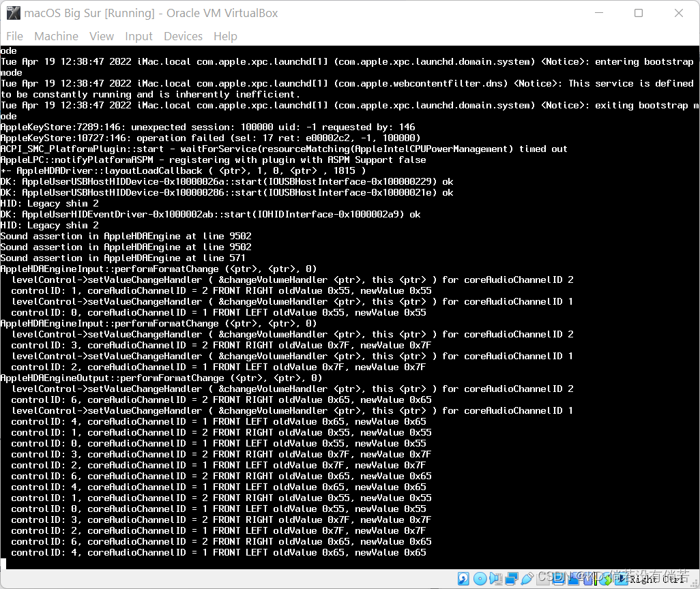Screen dimensions: 700x589
Task: Minimize the VirtualBox window
Action: click(599, 13)
